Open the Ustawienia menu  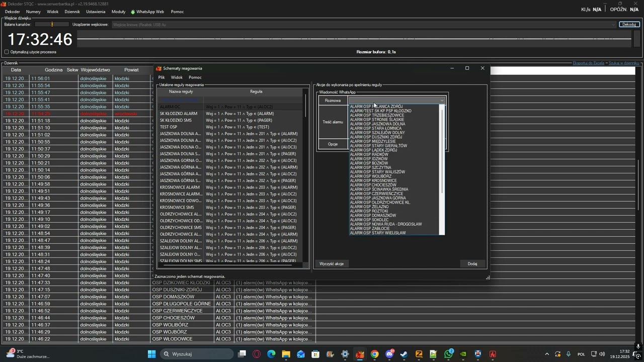[x=96, y=12]
